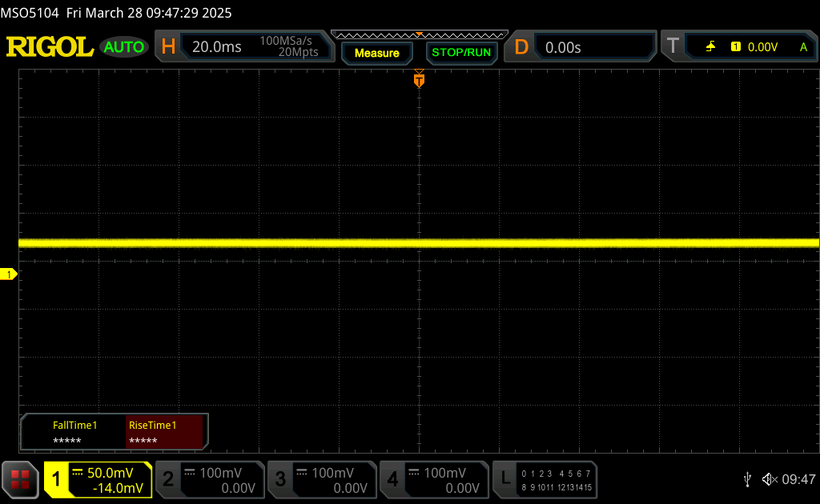Click the digital channels 0-7 row
The width and height of the screenshot is (820, 504).
556,474
